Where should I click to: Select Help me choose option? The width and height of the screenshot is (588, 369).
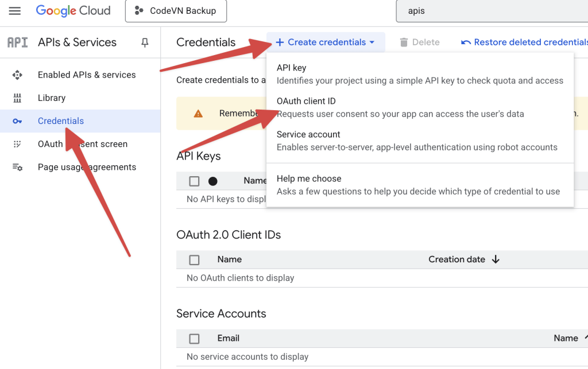point(420,185)
